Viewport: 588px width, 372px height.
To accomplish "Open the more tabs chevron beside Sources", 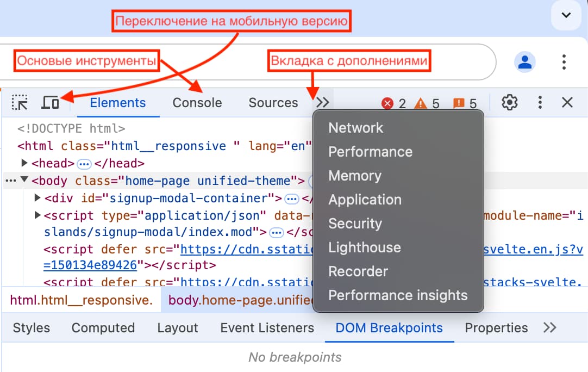I will tap(322, 102).
